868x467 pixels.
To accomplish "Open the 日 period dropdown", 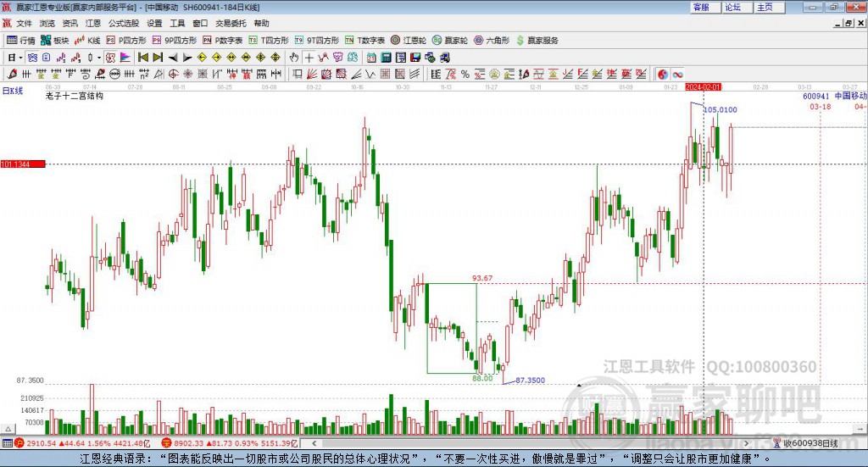I will click(15, 58).
